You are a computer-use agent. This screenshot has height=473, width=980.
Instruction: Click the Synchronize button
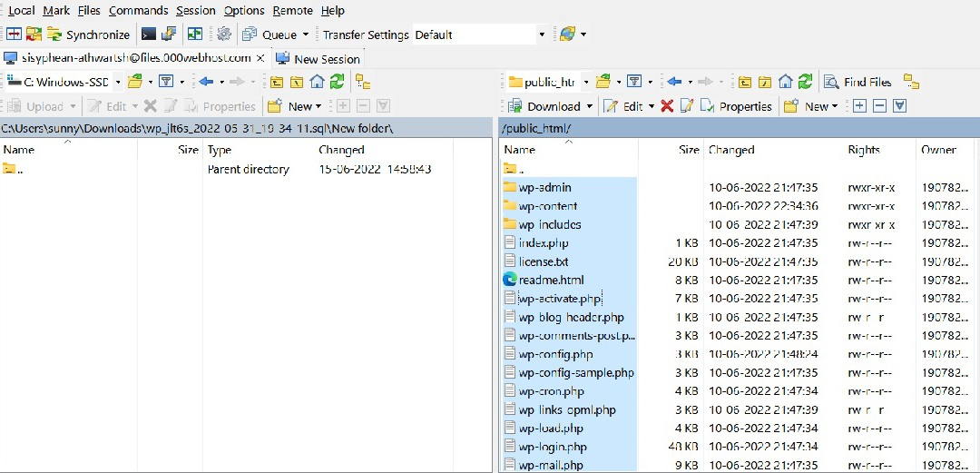(88, 34)
